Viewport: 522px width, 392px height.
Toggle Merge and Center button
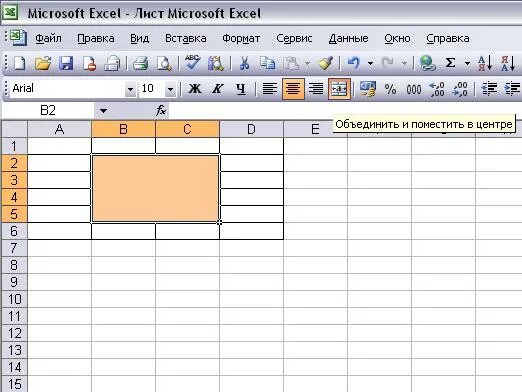point(339,89)
